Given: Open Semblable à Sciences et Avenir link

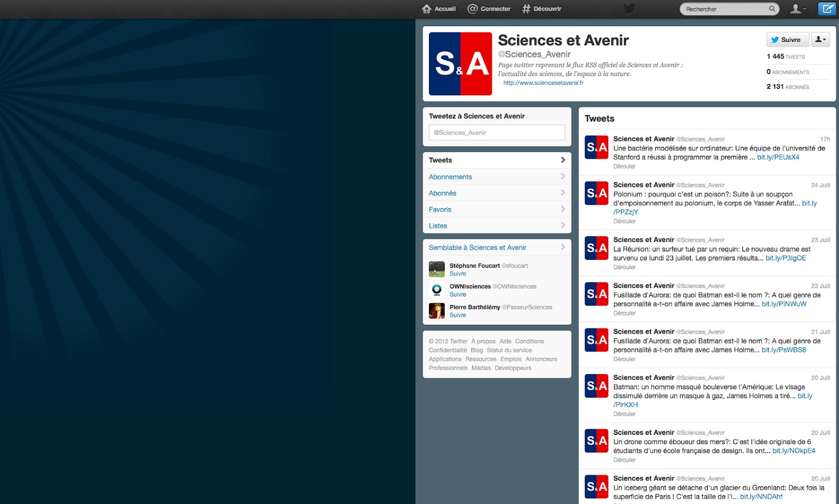Looking at the screenshot, I should point(477,247).
